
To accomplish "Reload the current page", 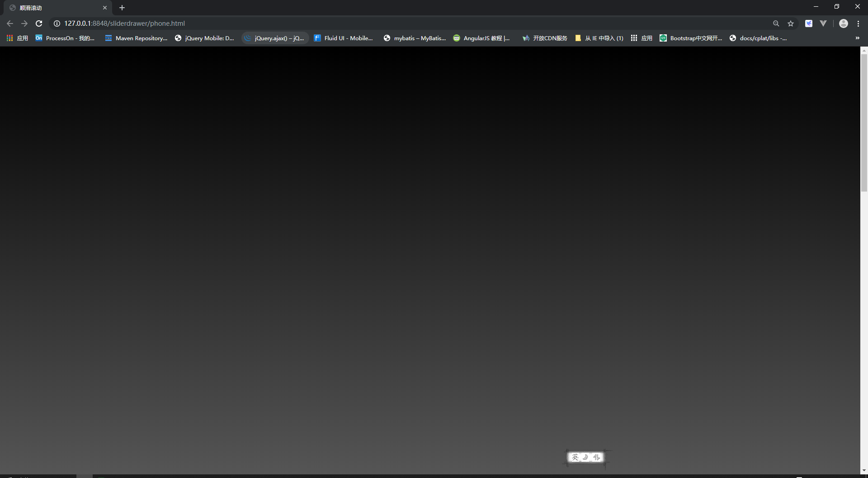I will point(39,23).
